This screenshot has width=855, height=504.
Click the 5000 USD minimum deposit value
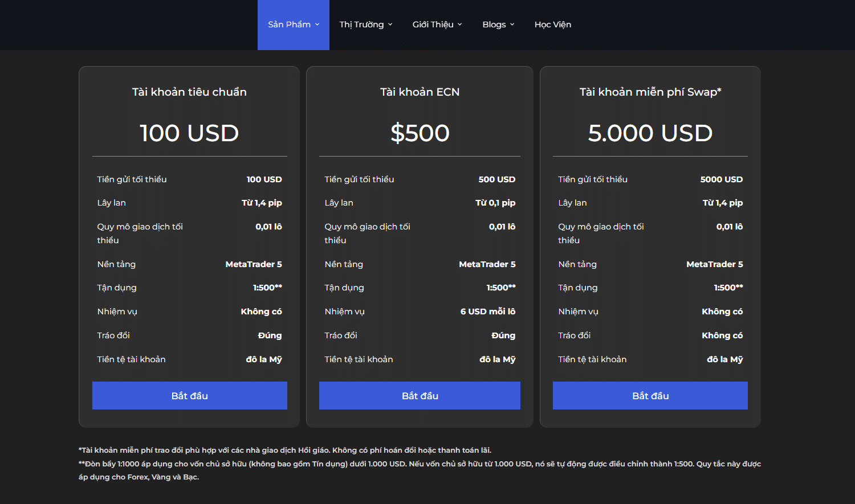tap(721, 179)
